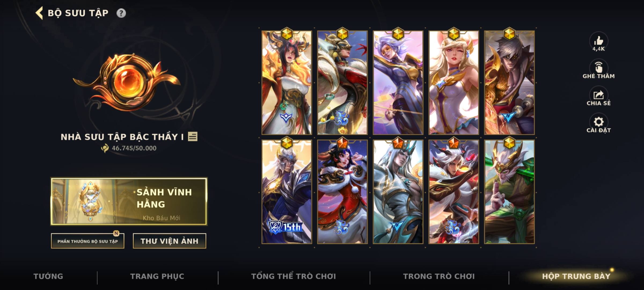Open the SẢNH VĨNH HẰNG banner
Image resolution: width=644 pixels, height=290 pixels.
point(129,201)
